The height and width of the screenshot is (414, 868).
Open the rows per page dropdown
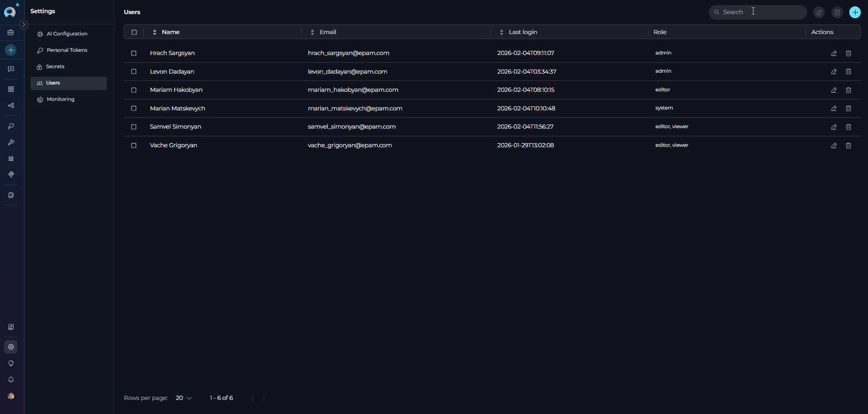[184, 398]
